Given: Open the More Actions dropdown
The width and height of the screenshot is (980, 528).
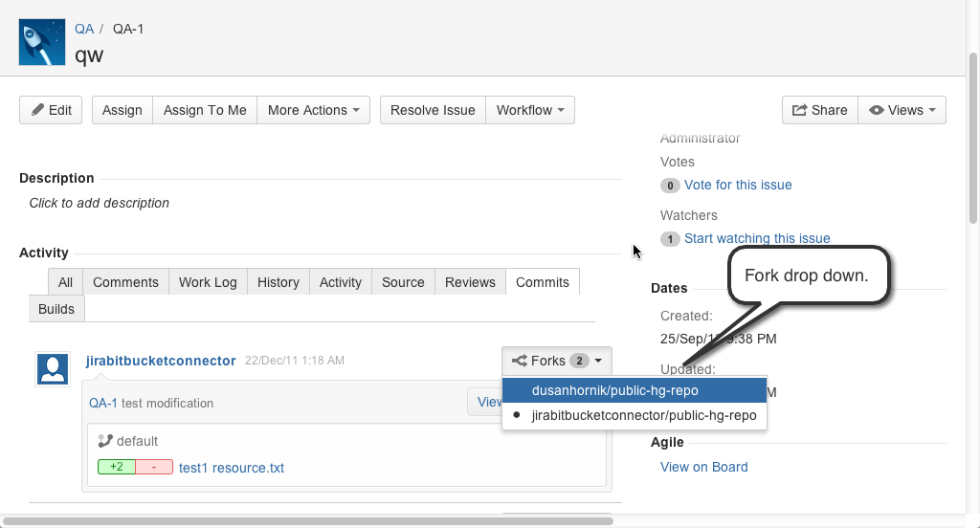Looking at the screenshot, I should 314,110.
